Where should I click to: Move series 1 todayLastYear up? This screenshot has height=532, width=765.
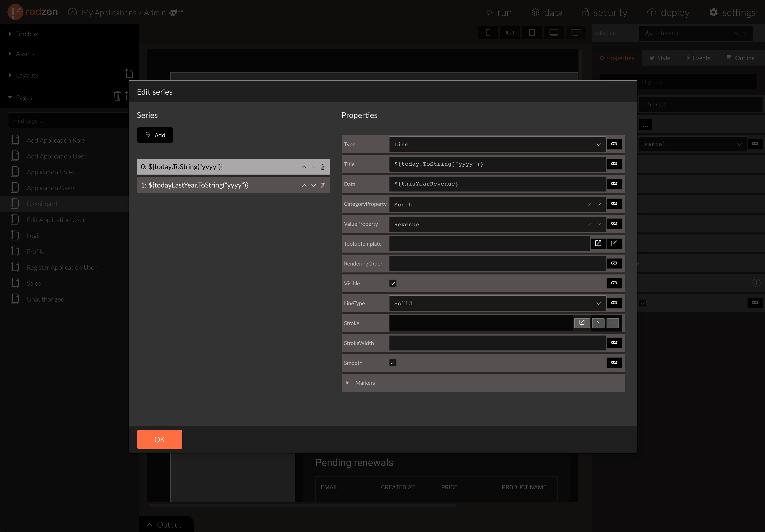[304, 185]
